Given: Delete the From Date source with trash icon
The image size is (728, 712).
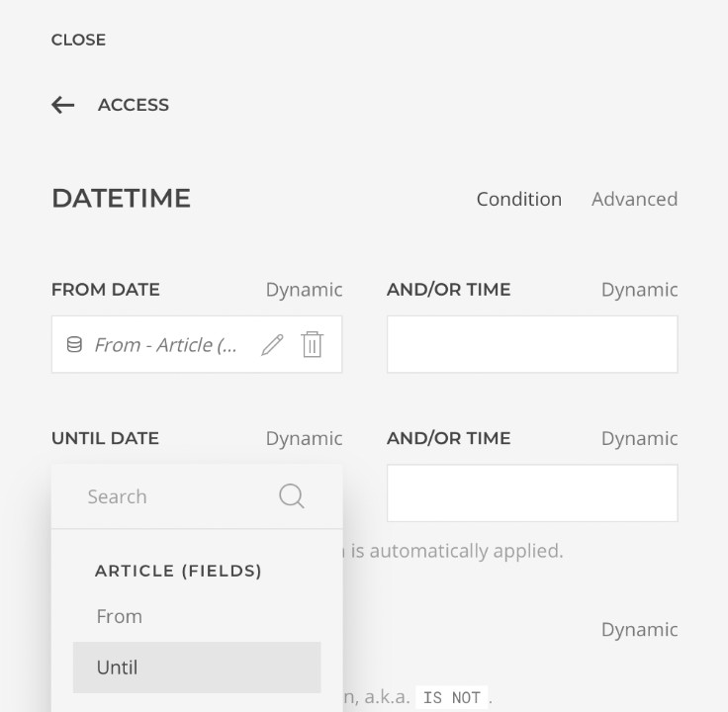Looking at the screenshot, I should pyautogui.click(x=312, y=344).
